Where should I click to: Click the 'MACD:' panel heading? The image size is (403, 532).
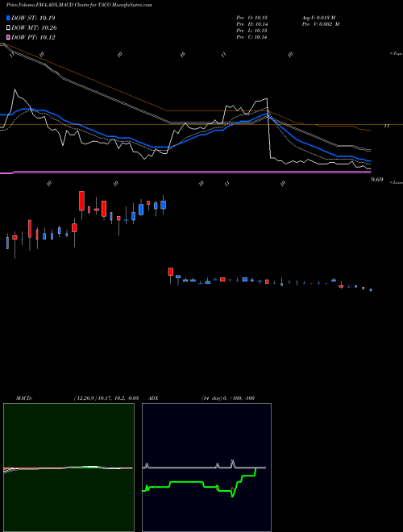click(24, 398)
